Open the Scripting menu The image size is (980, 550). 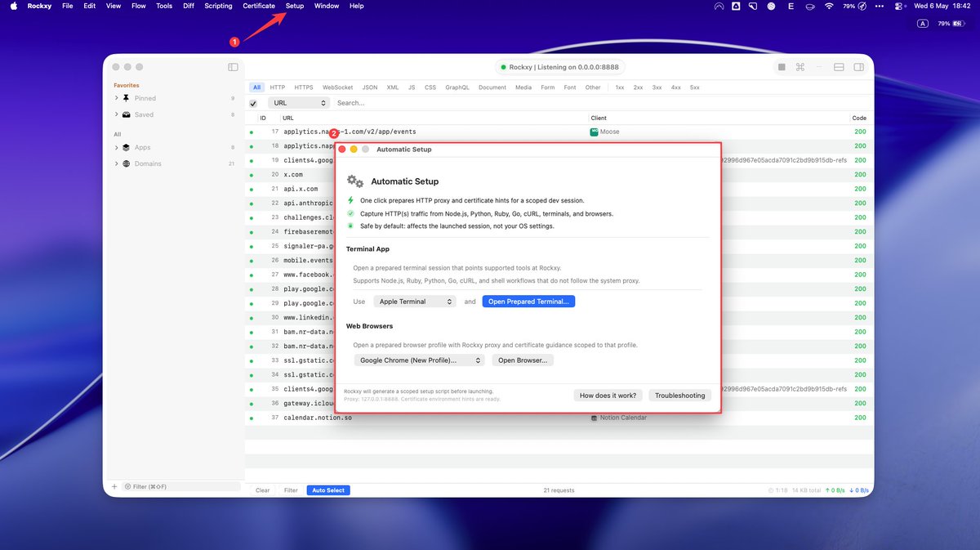[218, 6]
